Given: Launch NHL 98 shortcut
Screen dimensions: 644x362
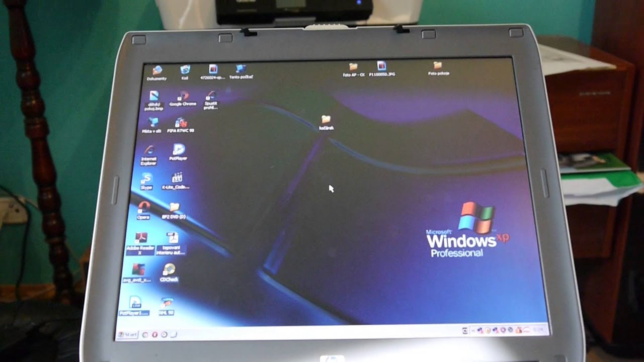Looking at the screenshot, I should [x=167, y=306].
